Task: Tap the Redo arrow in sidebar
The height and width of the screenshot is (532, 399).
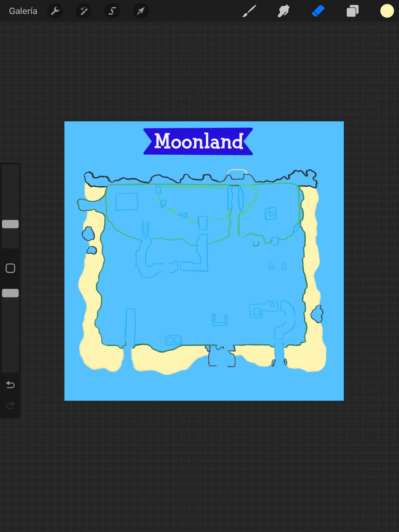Action: pyautogui.click(x=10, y=405)
